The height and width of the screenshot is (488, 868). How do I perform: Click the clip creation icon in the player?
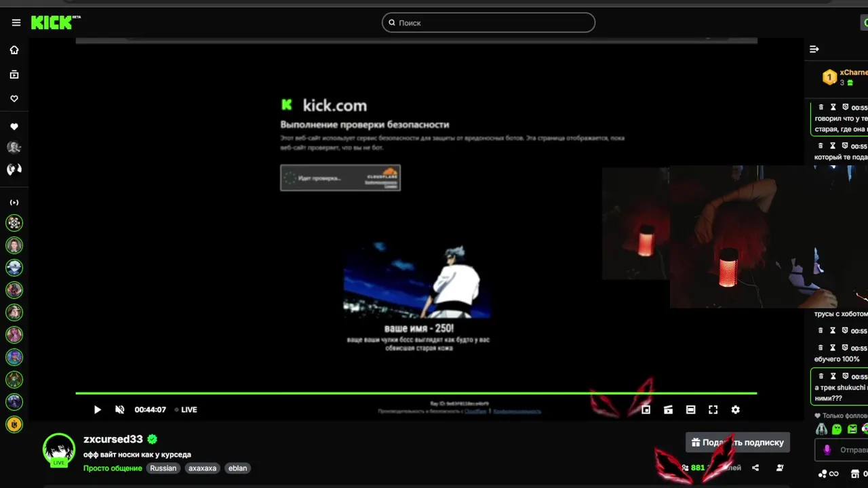pyautogui.click(x=668, y=409)
